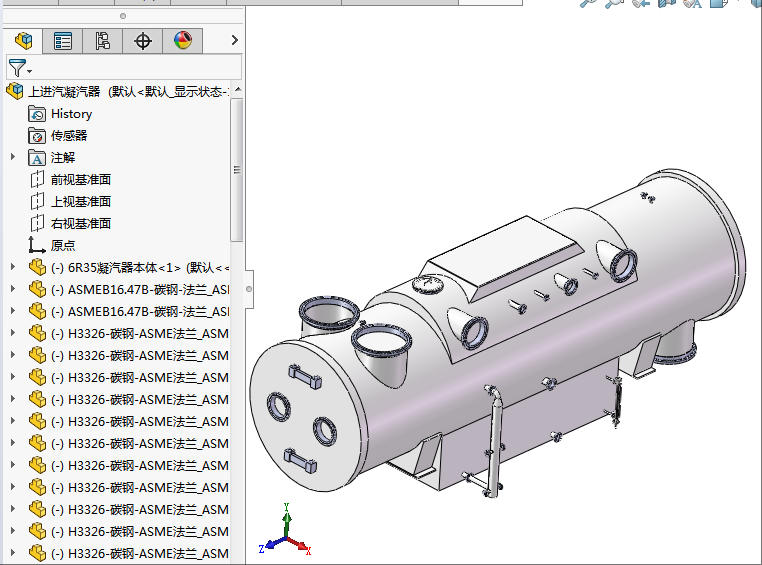Open the DimXpertManager crosshair tab
Image resolution: width=762 pixels, height=565 pixels.
[x=142, y=40]
